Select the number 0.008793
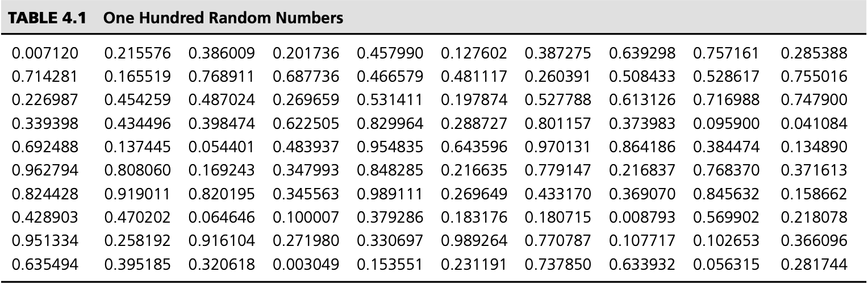Viewport: 868px width, 284px height. coord(642,218)
